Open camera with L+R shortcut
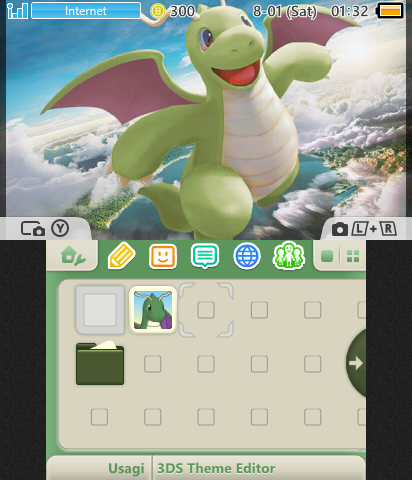 point(364,229)
